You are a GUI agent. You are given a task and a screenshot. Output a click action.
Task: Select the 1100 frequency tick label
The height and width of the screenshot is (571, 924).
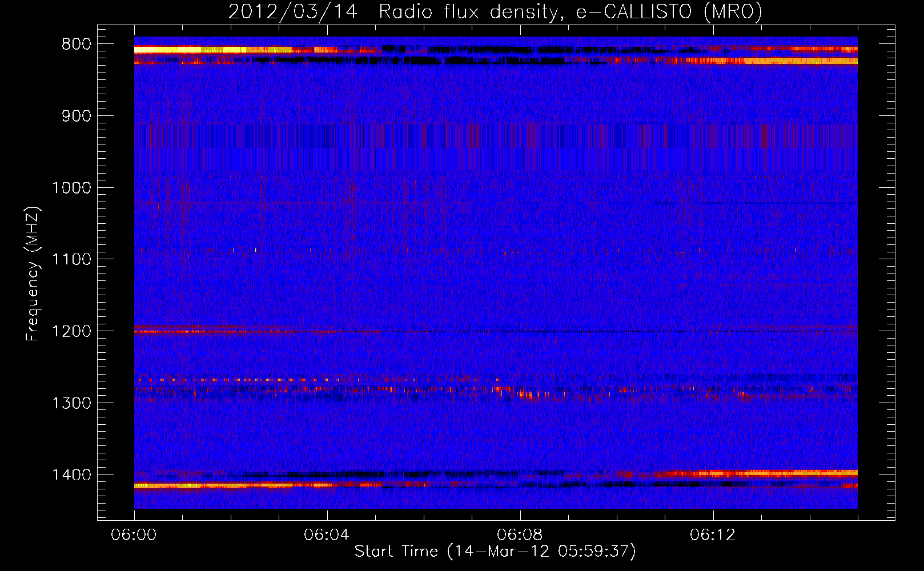pos(71,260)
